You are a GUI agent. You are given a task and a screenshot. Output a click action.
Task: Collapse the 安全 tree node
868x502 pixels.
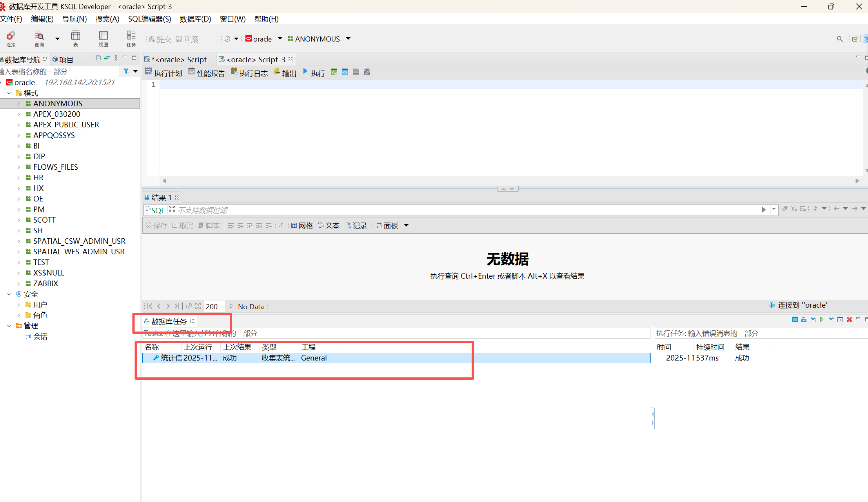pos(9,294)
